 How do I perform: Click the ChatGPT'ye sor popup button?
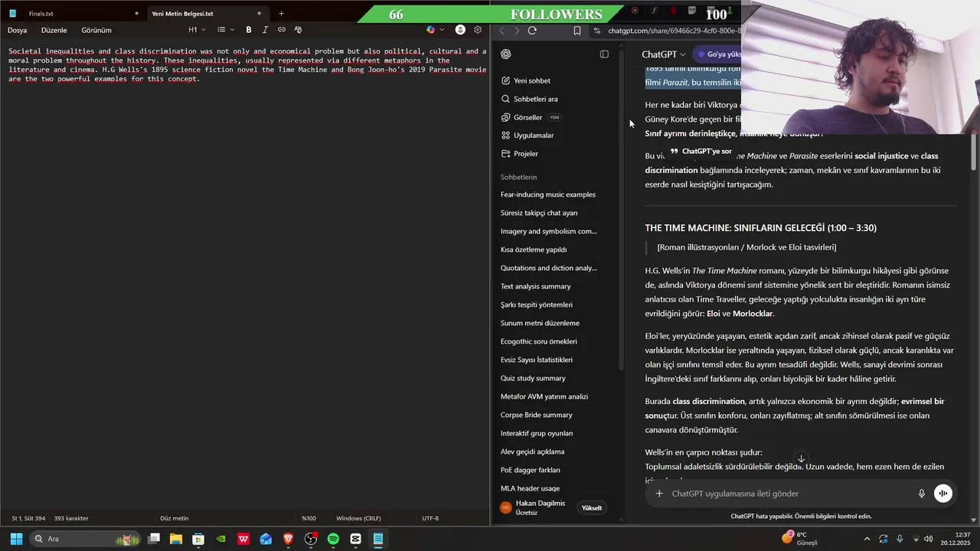tap(701, 152)
